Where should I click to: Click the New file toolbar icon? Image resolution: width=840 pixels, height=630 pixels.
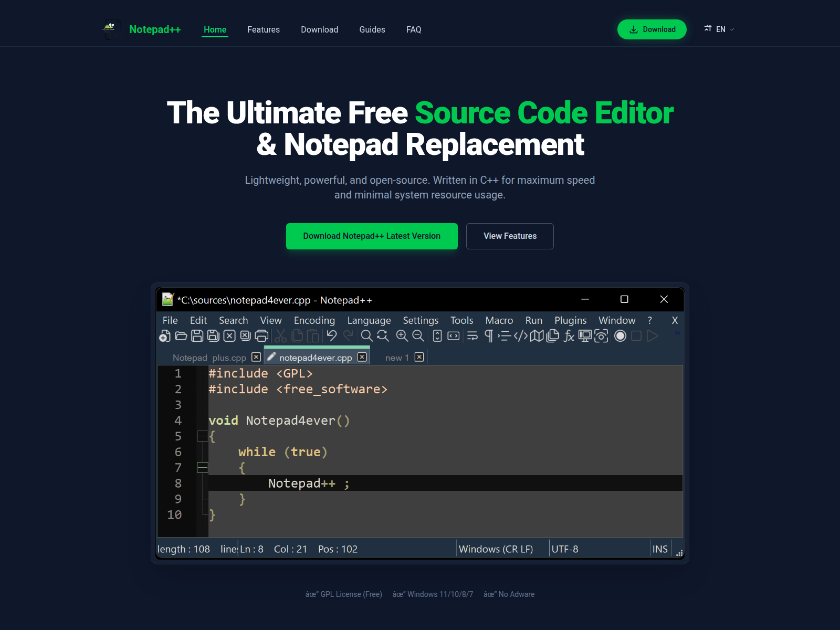tap(165, 336)
